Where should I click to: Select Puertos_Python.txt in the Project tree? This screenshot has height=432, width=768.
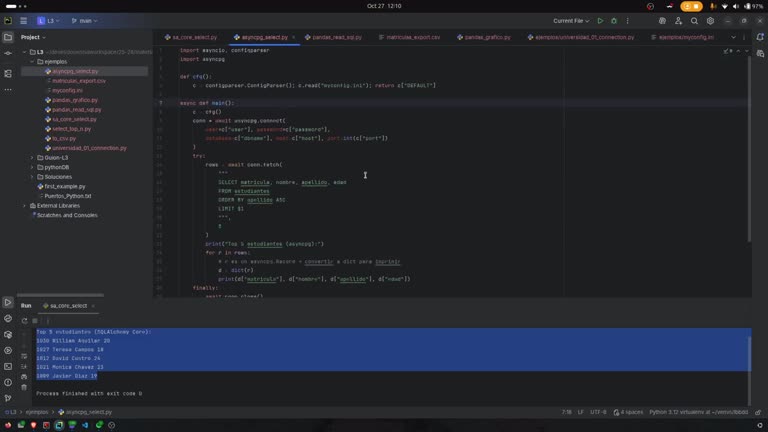[68, 196]
